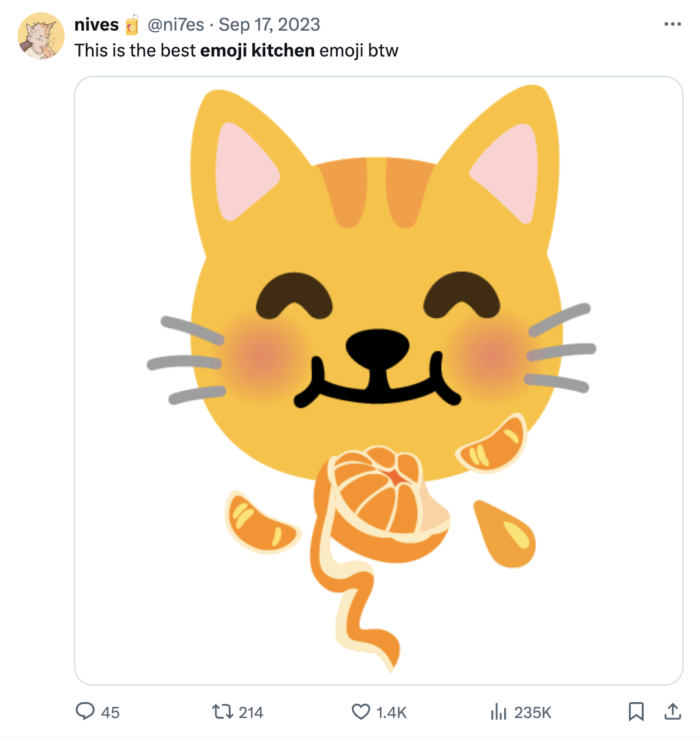Click the repost arrows icon

(222, 712)
